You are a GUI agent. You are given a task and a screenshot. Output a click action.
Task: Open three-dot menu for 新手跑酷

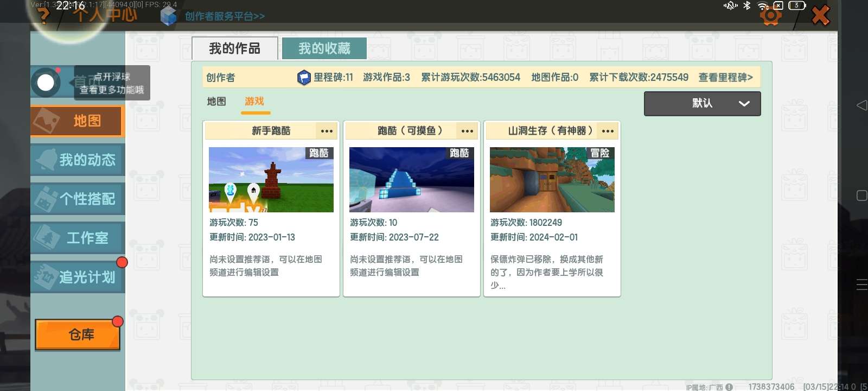(x=327, y=131)
